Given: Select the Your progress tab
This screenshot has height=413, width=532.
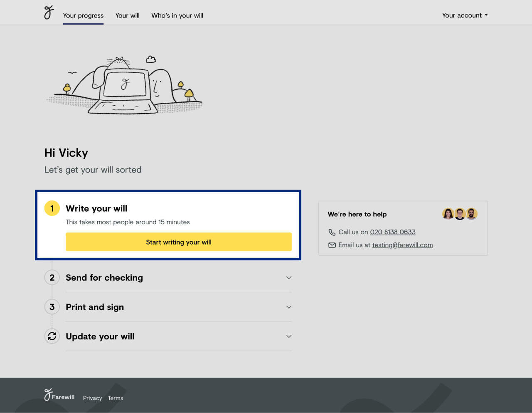Looking at the screenshot, I should point(83,15).
